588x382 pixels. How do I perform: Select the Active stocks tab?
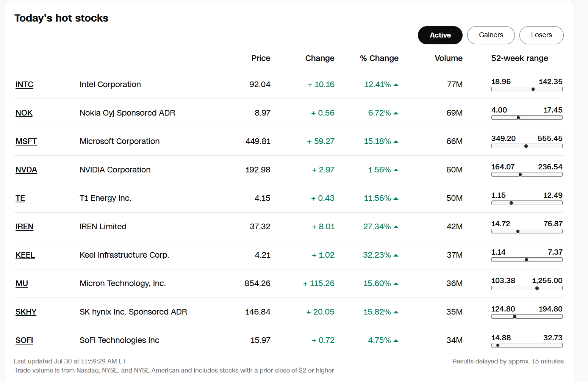[440, 35]
